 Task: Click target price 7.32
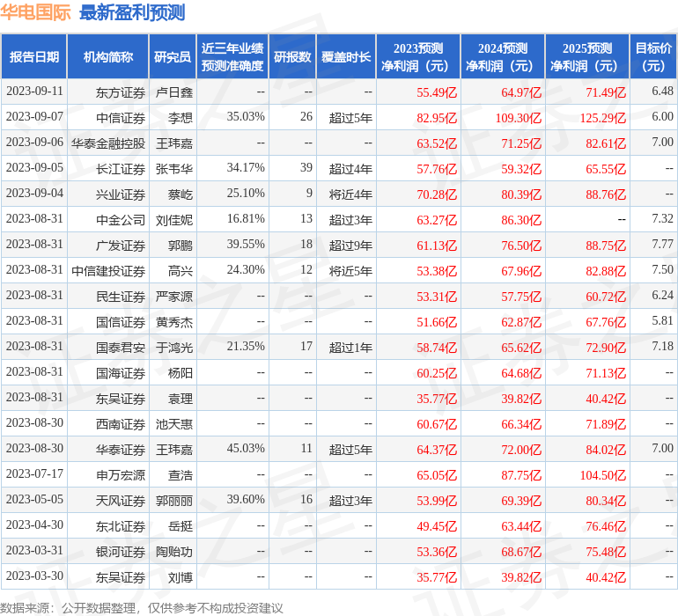click(x=662, y=219)
